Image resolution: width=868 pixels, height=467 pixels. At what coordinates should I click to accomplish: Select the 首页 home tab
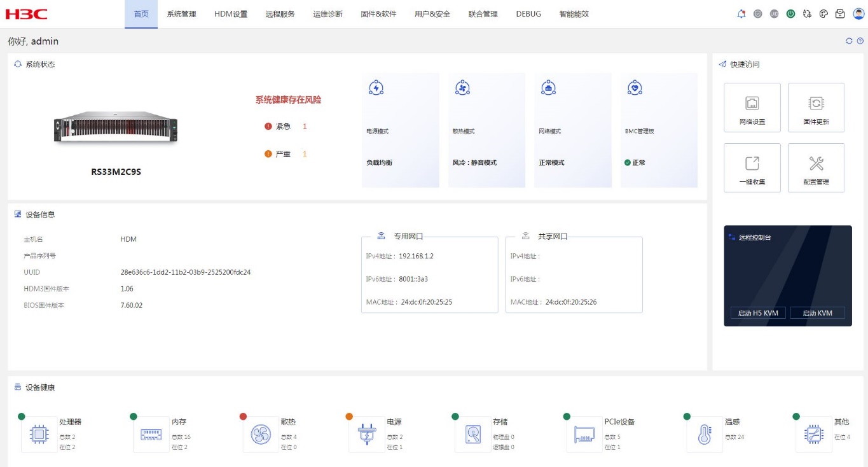click(141, 14)
